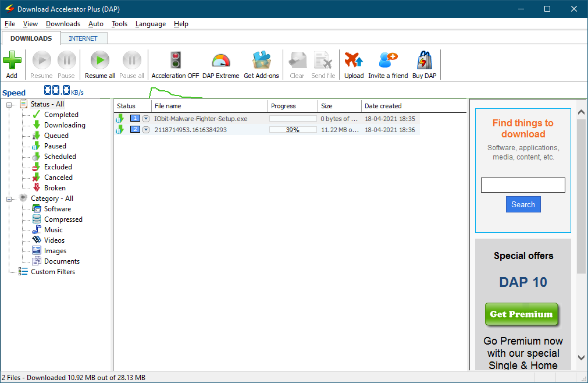Open dropdown arrow for 2118714953.1616384293 row

click(x=146, y=130)
